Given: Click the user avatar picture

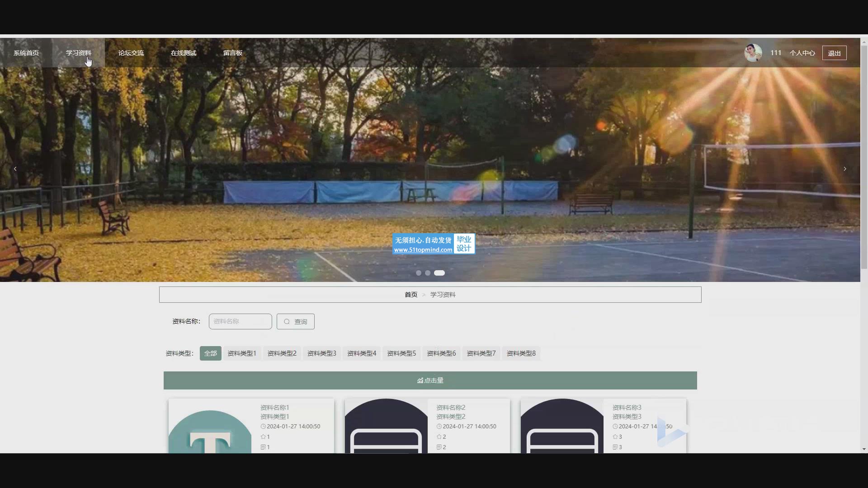Looking at the screenshot, I should pos(753,53).
